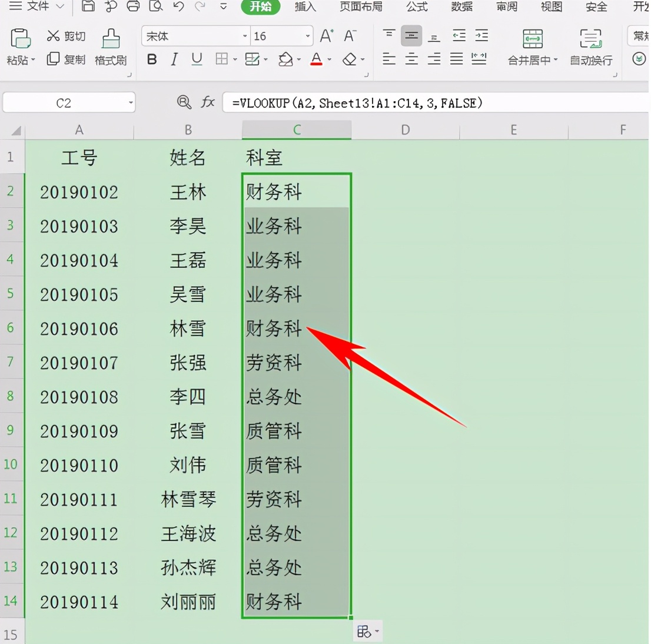
Task: Toggle Italic formatting
Action: pyautogui.click(x=174, y=59)
